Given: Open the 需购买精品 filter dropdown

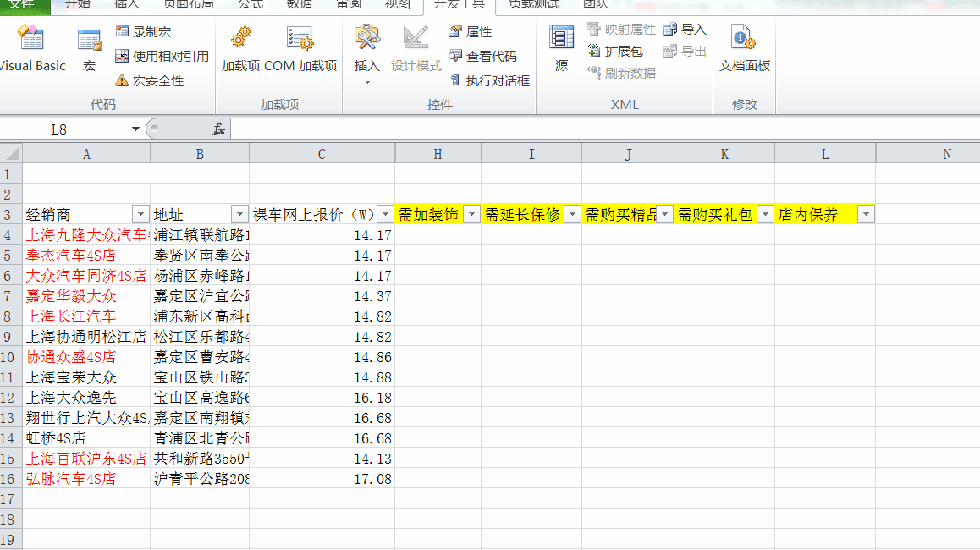Looking at the screenshot, I should click(665, 214).
